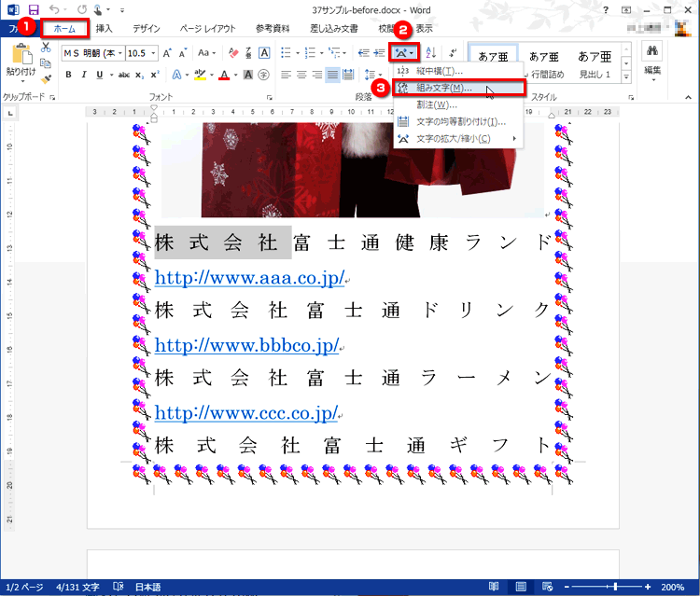The image size is (700, 596).
Task: Toggle Align Right paragraph alignment
Action: (x=317, y=75)
